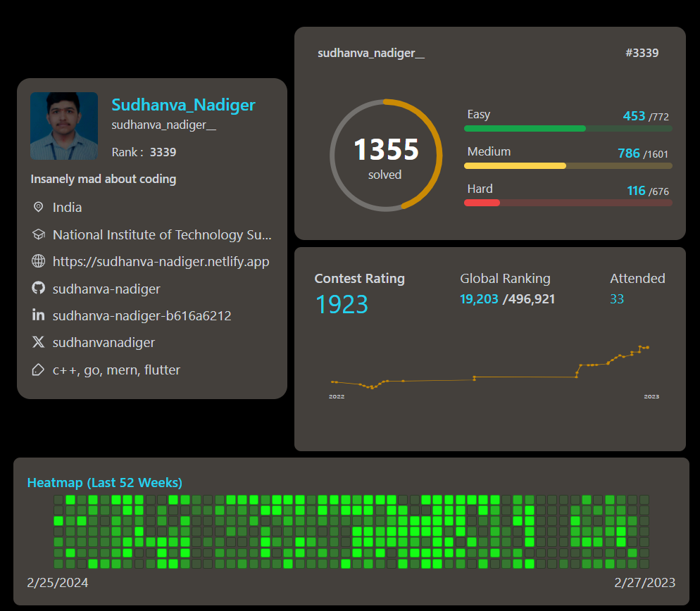
Task: Open the sudhanva-nadiger-b616a6212 LinkedIn link
Action: (x=142, y=315)
